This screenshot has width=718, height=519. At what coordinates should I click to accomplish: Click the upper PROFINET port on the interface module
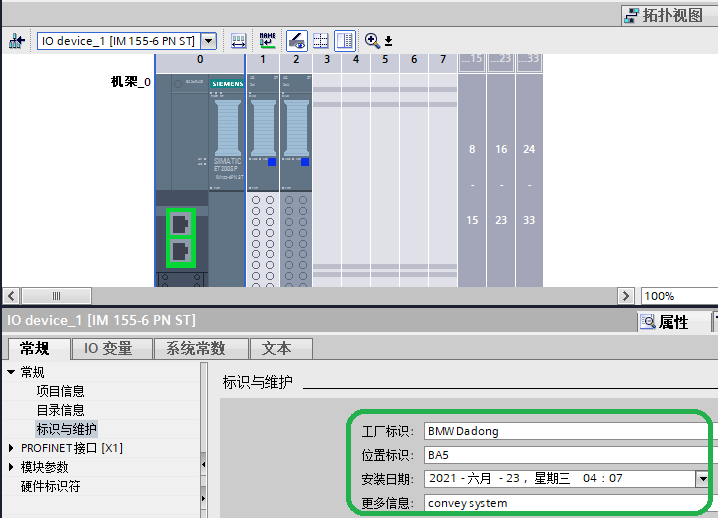180,224
